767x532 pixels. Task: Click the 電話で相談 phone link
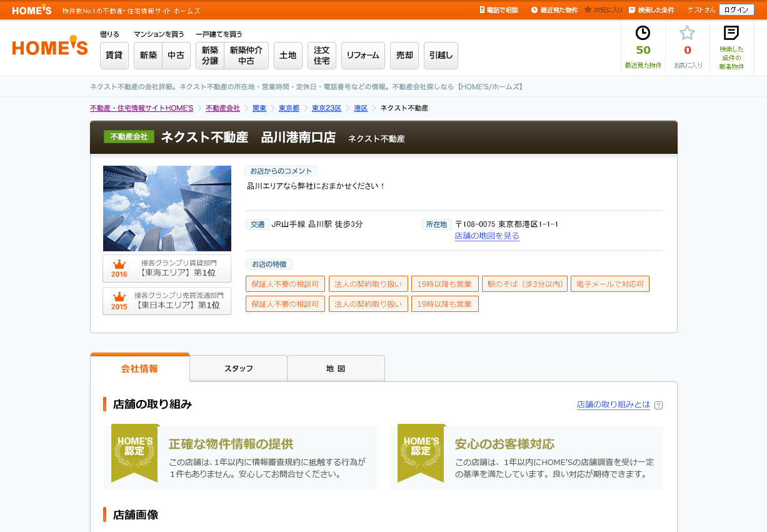point(499,10)
